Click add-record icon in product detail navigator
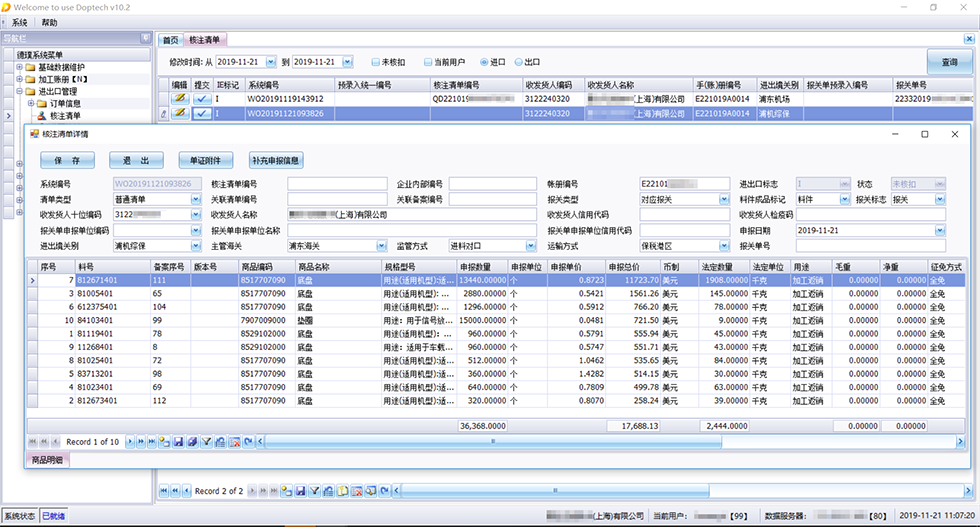This screenshot has width=980, height=527. (x=164, y=441)
